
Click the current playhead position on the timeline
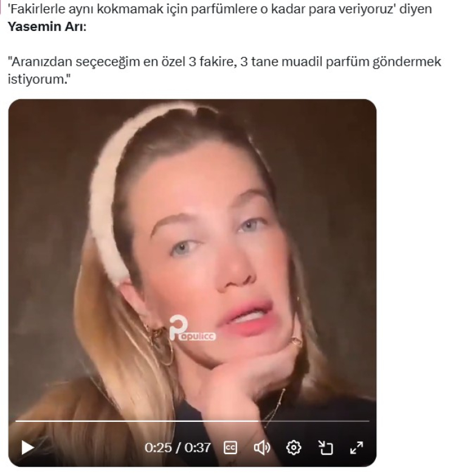[255, 421]
